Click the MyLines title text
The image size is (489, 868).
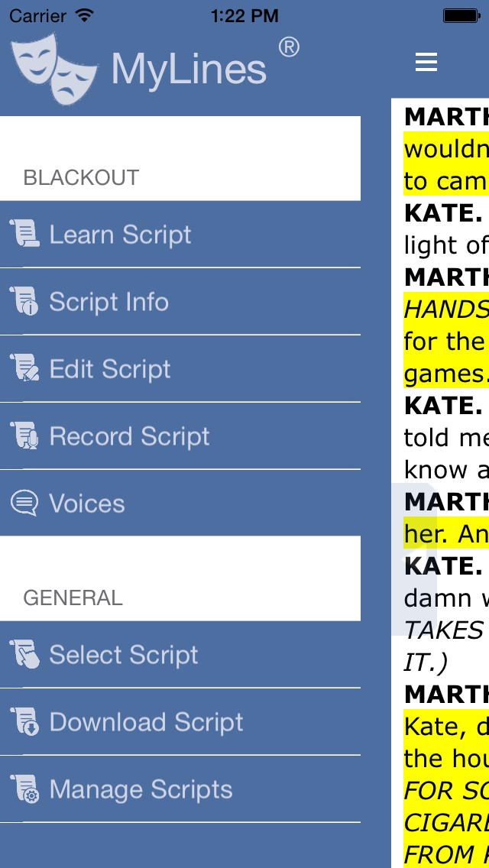point(189,69)
